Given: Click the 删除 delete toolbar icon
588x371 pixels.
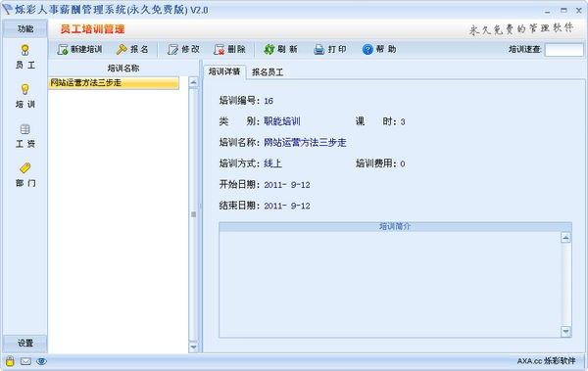Looking at the screenshot, I should point(219,49).
